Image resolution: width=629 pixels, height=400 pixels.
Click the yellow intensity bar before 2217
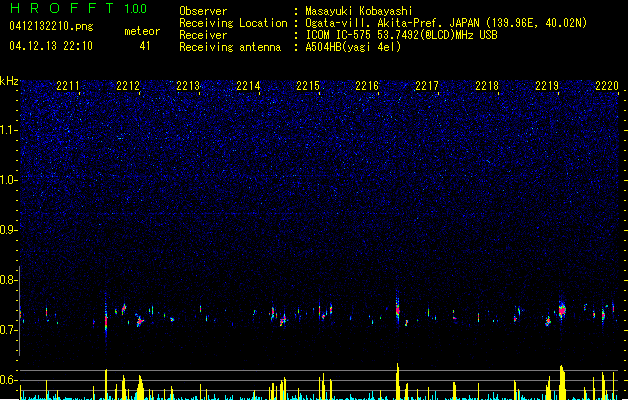coord(398,382)
